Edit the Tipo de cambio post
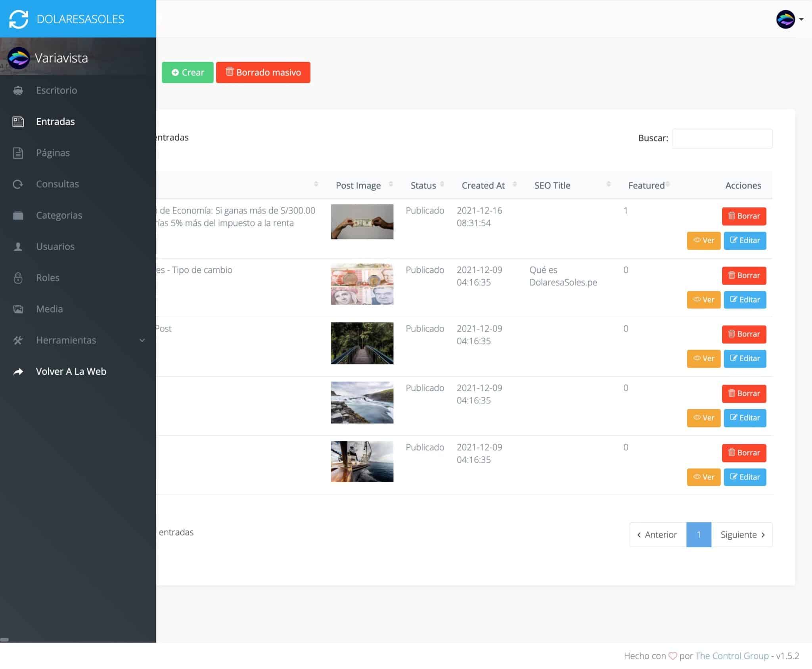The height and width of the screenshot is (669, 812). 745,300
